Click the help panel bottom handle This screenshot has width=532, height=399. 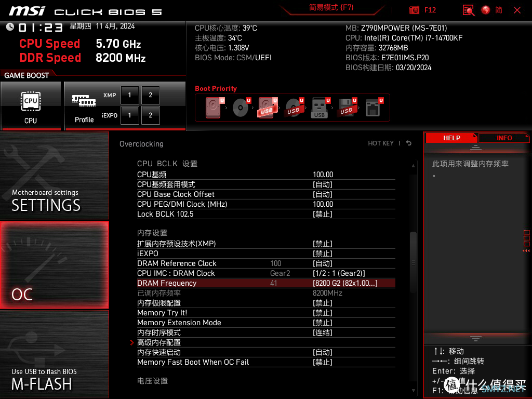coord(476,338)
